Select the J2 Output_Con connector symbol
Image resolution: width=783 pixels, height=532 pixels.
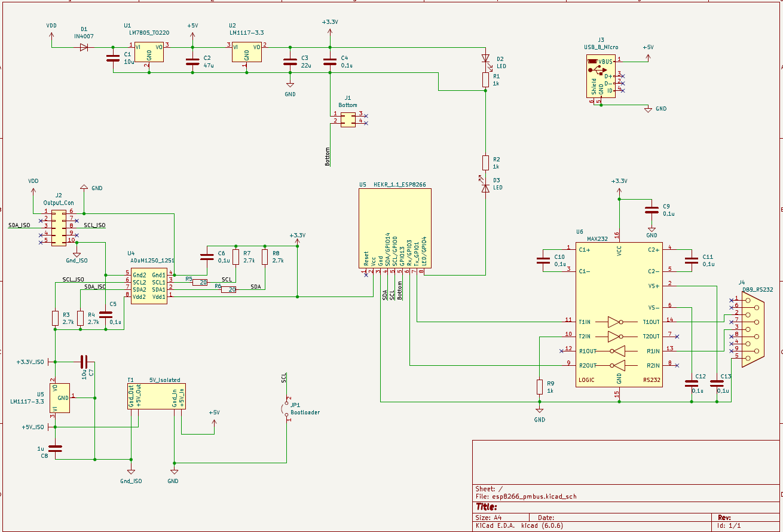58,227
